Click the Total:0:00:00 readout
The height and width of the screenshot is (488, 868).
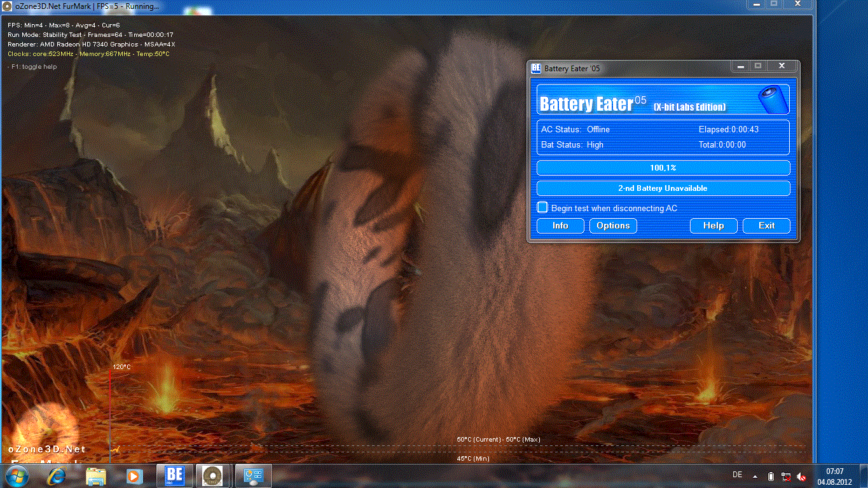pos(722,144)
